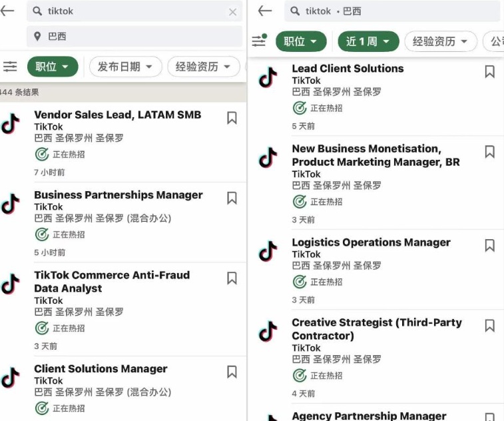Click TikTok logo beside Logistics Operations Manager
Screen dimensions: 504x421
click(268, 251)
